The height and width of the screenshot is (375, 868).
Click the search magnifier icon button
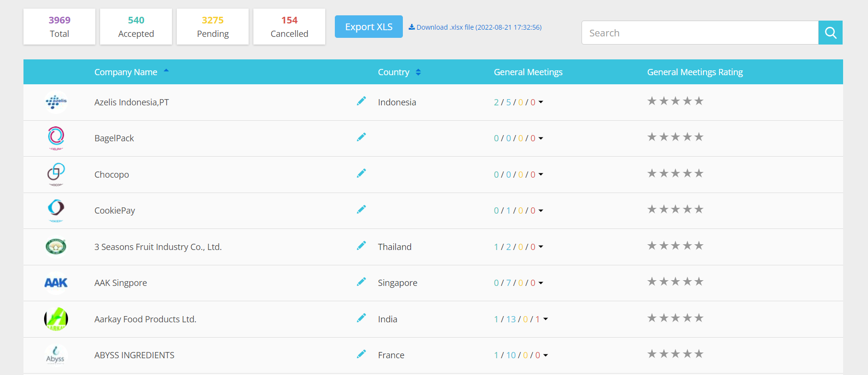pos(830,33)
